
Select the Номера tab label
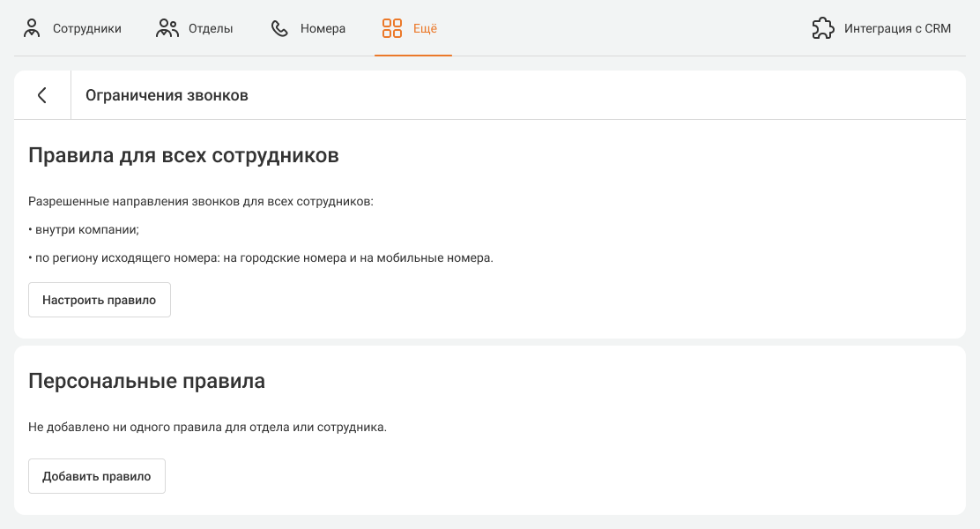point(323,28)
